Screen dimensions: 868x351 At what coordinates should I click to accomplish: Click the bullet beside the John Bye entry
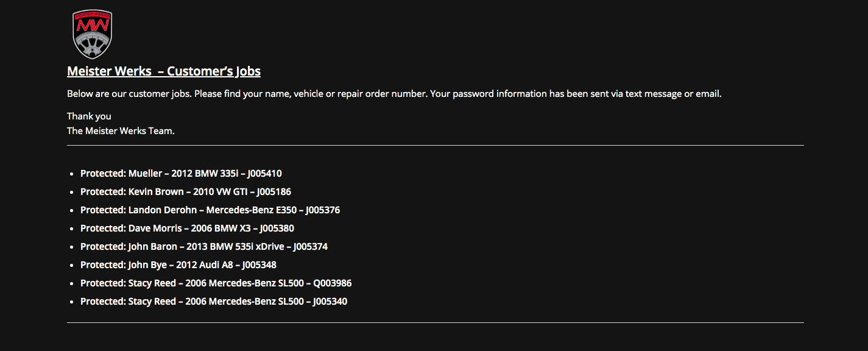pyautogui.click(x=72, y=266)
